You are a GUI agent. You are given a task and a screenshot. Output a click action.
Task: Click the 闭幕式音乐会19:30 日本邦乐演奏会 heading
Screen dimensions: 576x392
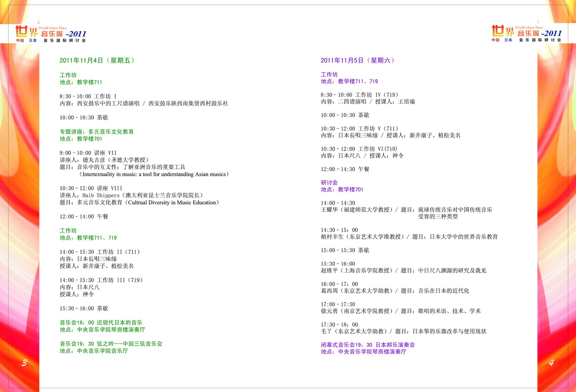pyautogui.click(x=368, y=345)
